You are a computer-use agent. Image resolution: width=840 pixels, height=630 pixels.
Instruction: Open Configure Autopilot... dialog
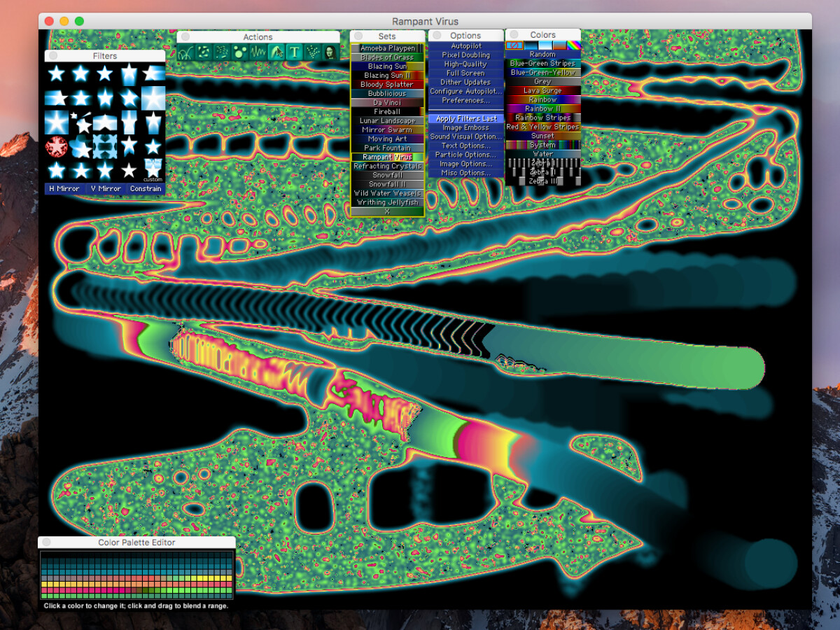pyautogui.click(x=466, y=92)
